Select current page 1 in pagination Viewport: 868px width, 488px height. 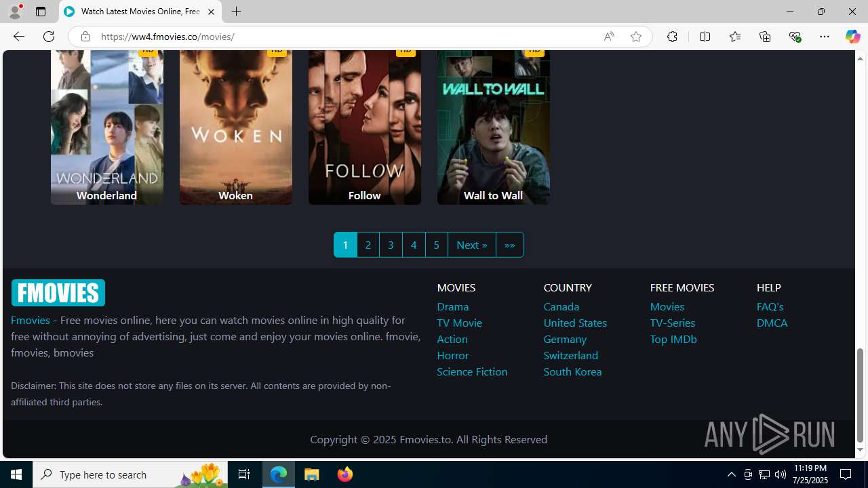coord(345,245)
